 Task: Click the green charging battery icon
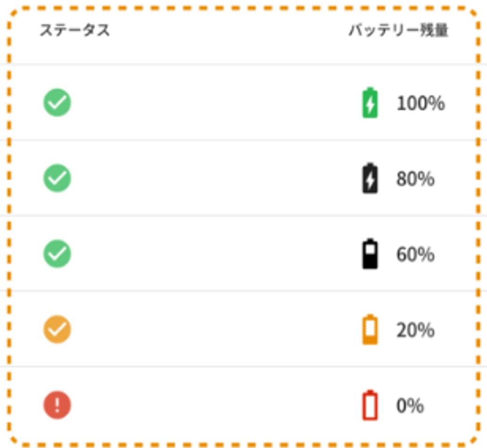point(370,103)
